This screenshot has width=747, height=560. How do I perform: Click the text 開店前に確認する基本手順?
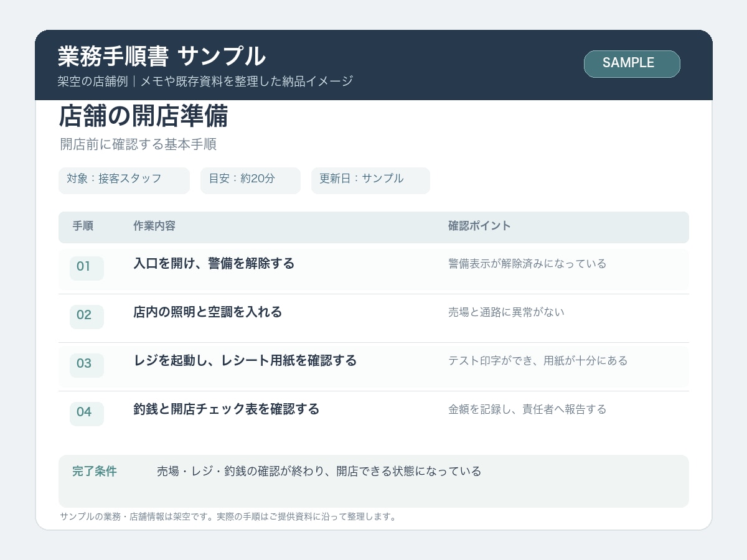coord(138,144)
